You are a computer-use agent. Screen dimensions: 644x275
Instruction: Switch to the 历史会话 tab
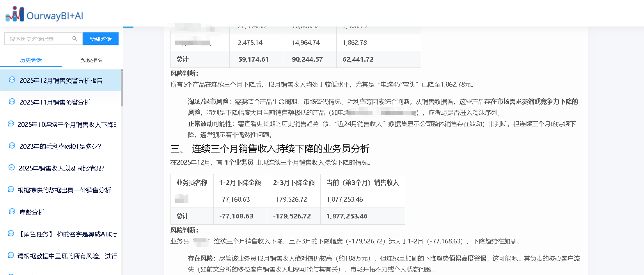[x=31, y=60]
